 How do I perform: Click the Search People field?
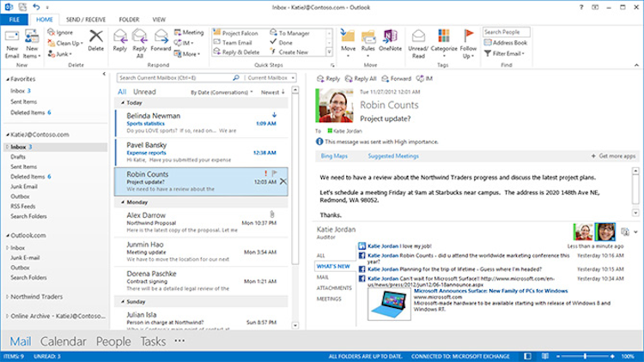point(506,32)
